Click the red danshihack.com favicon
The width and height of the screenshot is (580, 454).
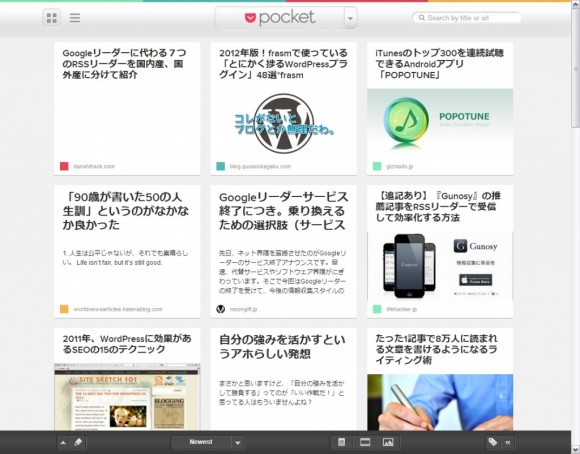point(64,166)
